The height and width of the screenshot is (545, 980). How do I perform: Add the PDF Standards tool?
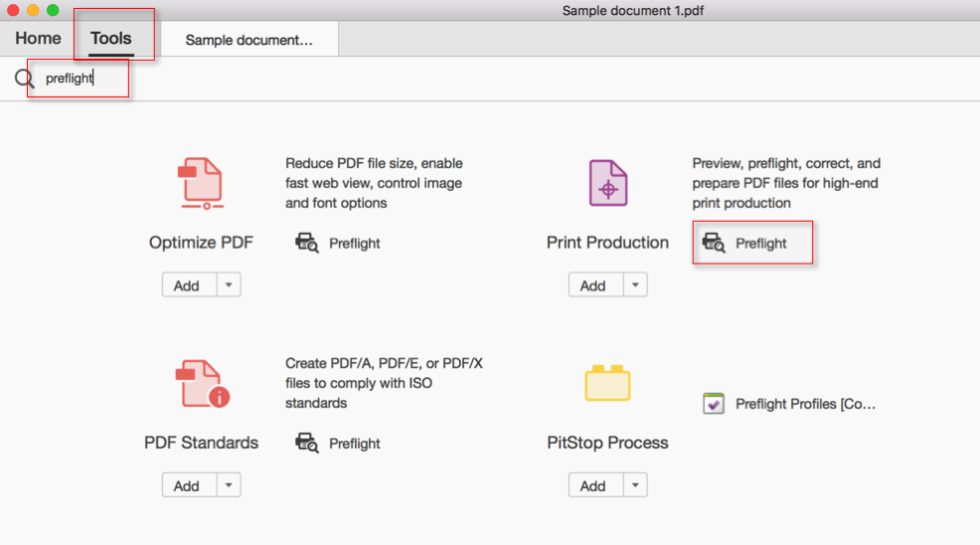(x=187, y=485)
